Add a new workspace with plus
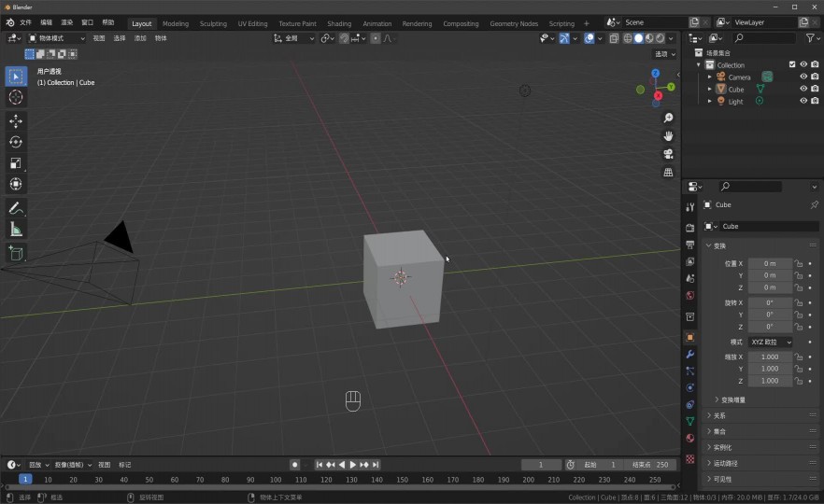The height and width of the screenshot is (504, 824). click(587, 23)
